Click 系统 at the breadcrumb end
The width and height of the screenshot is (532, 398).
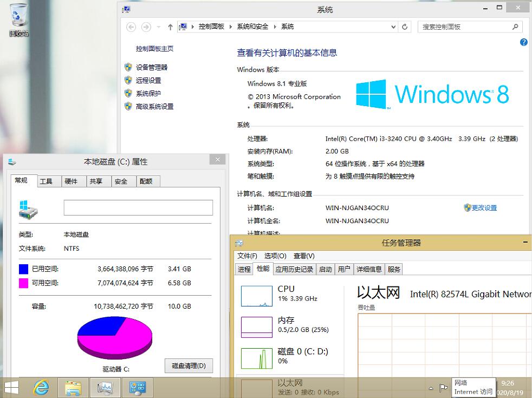[x=287, y=27]
